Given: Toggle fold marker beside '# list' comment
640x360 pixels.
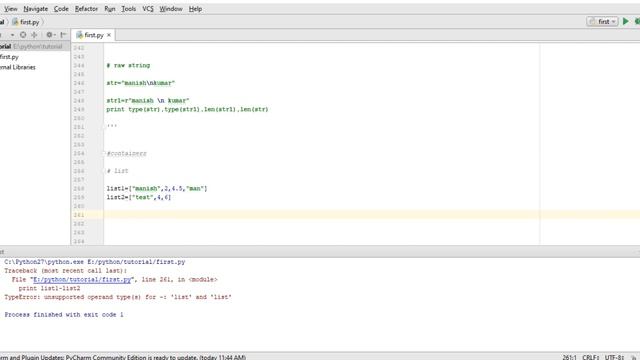Looking at the screenshot, I should tap(104, 171).
